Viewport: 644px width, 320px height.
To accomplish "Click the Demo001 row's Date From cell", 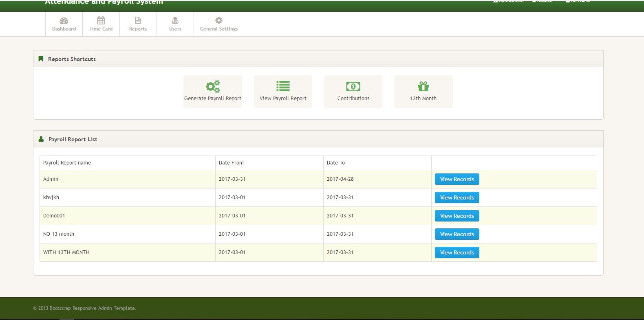I will pyautogui.click(x=269, y=216).
